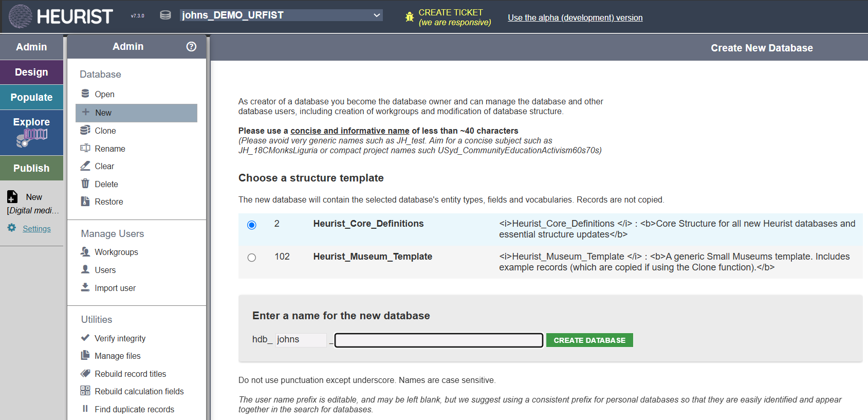The image size is (868, 420).
Task: Click the user prefix field containing johns
Action: 301,340
